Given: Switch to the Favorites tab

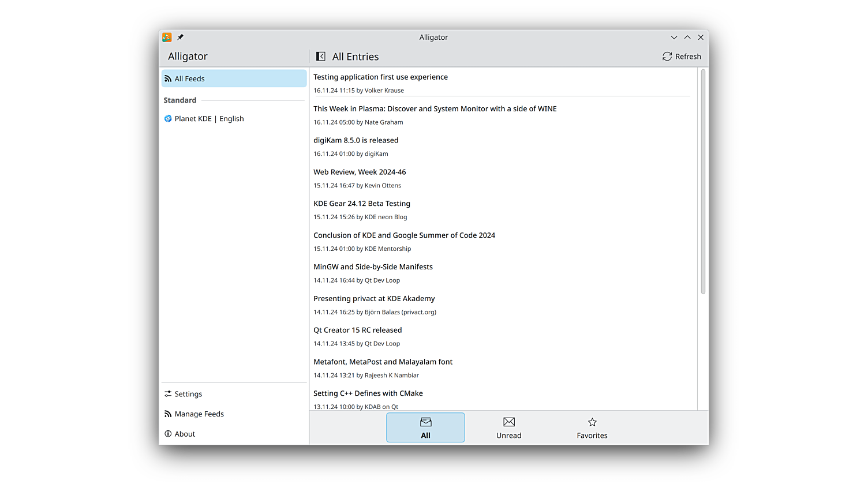Looking at the screenshot, I should click(592, 428).
